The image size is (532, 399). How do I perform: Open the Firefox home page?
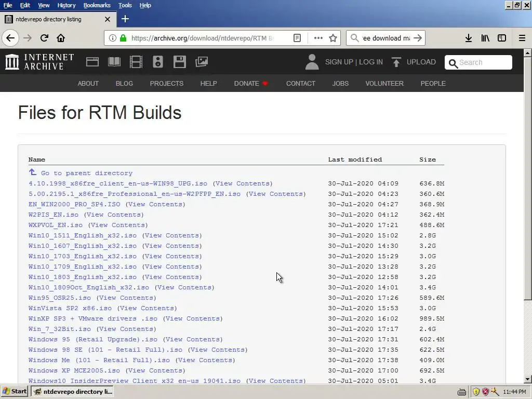(61, 38)
